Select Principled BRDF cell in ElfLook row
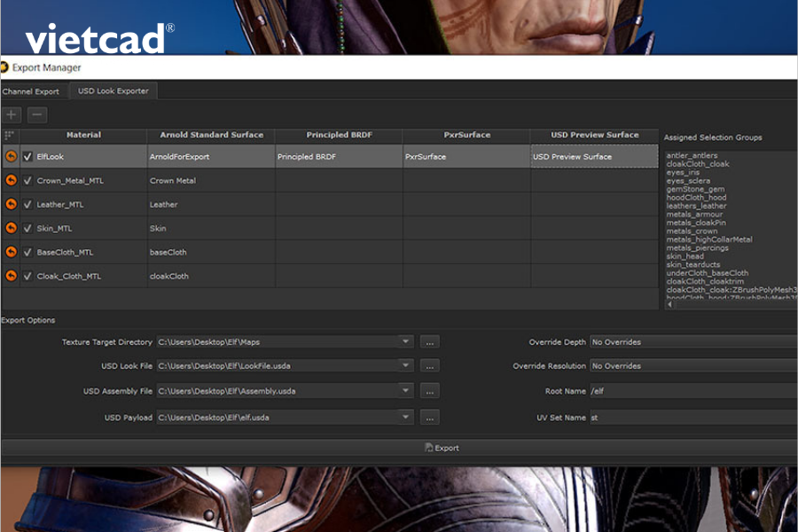 [x=339, y=157]
